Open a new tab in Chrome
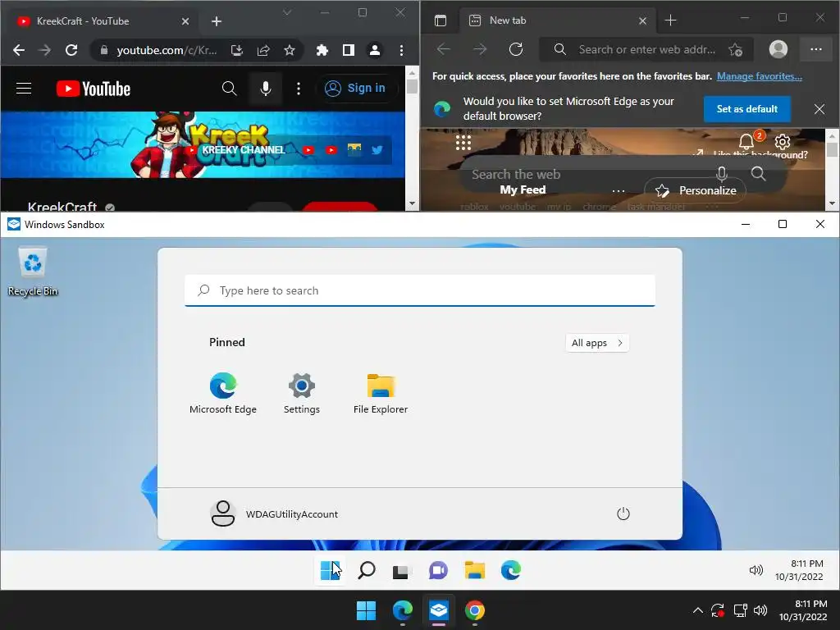Screen dimensions: 840x630 [x=217, y=21]
